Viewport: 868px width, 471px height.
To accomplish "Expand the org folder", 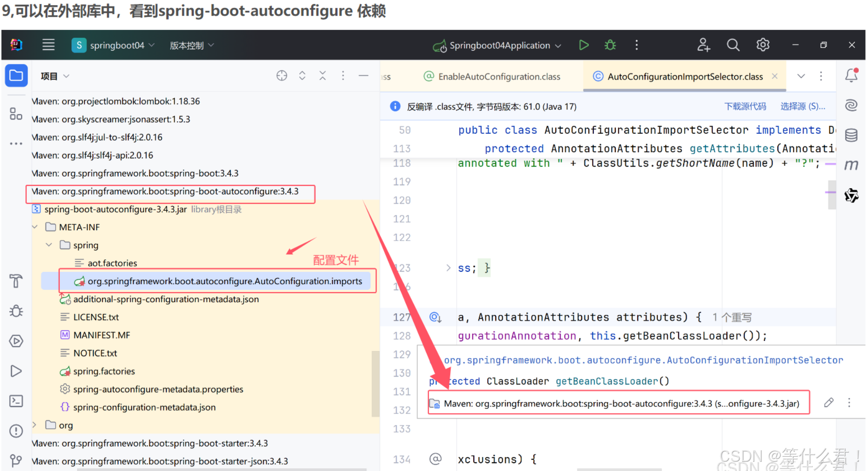I will tap(34, 425).
